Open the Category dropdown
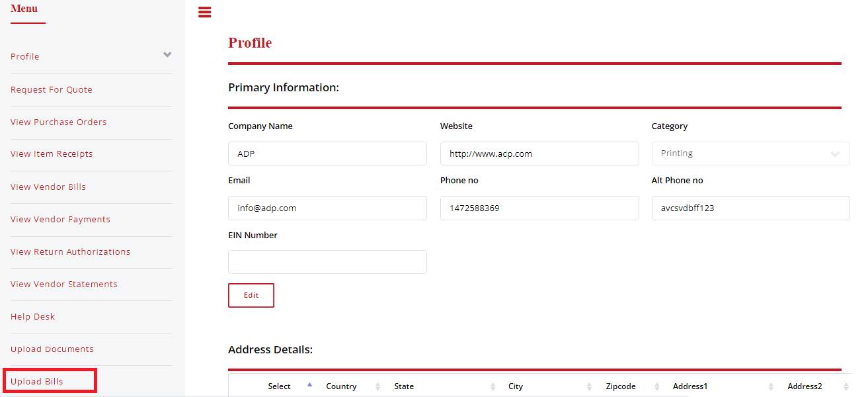This screenshot has width=868, height=397. click(x=750, y=154)
